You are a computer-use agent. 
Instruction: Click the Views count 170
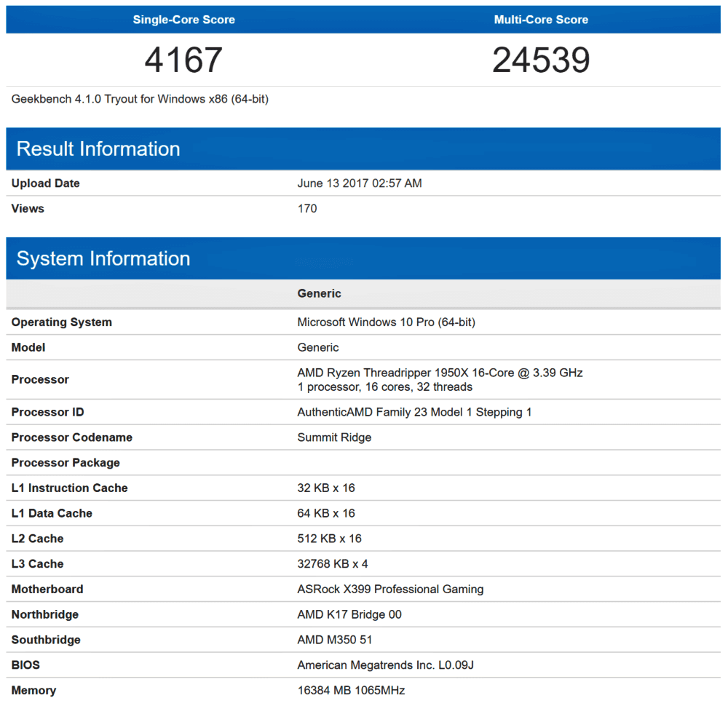click(x=307, y=209)
